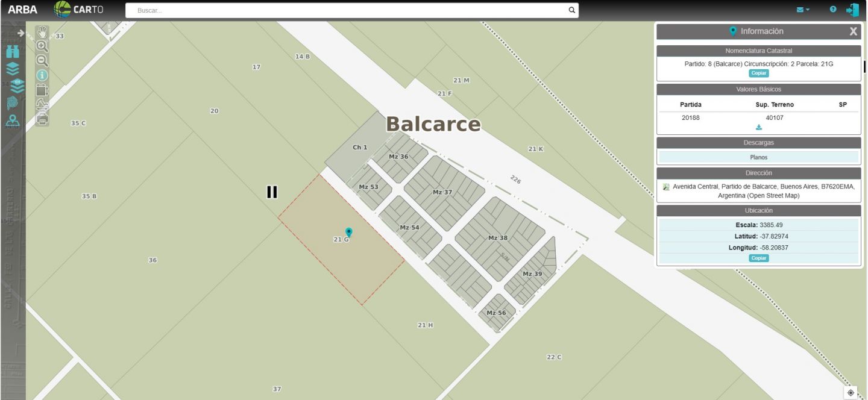Image resolution: width=868 pixels, height=400 pixels.
Task: Expand the left sidebar arrow
Action: coord(20,33)
